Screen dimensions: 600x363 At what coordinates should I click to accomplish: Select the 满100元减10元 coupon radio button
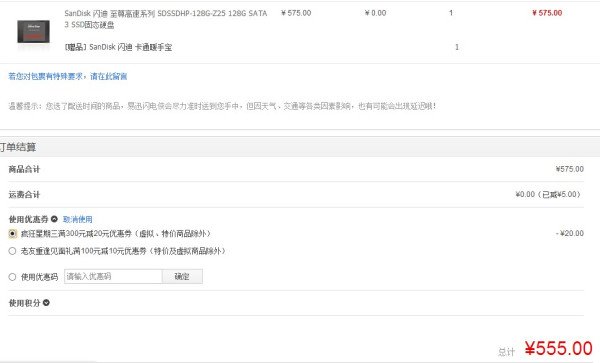pyautogui.click(x=12, y=251)
